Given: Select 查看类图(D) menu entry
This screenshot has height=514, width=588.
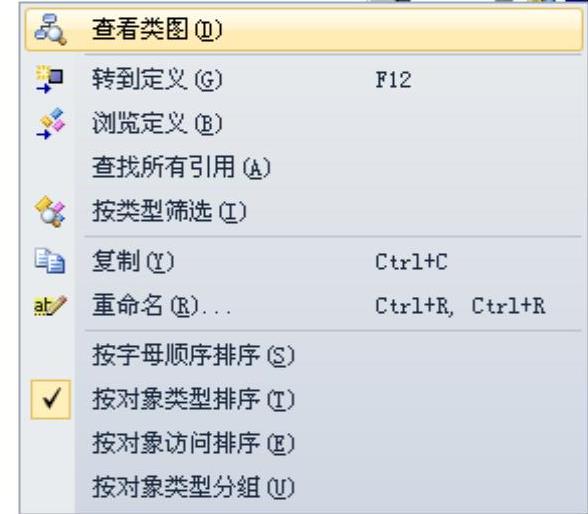Looking at the screenshot, I should [304, 29].
